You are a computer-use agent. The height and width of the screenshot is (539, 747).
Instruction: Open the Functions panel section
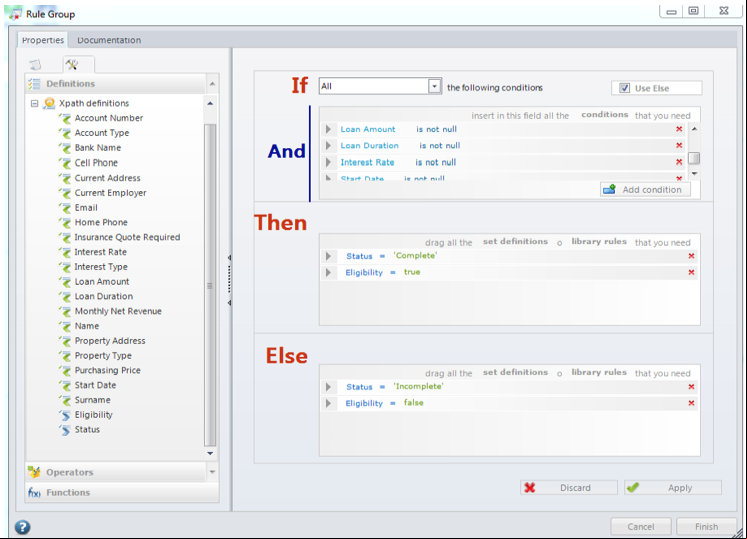[x=122, y=492]
